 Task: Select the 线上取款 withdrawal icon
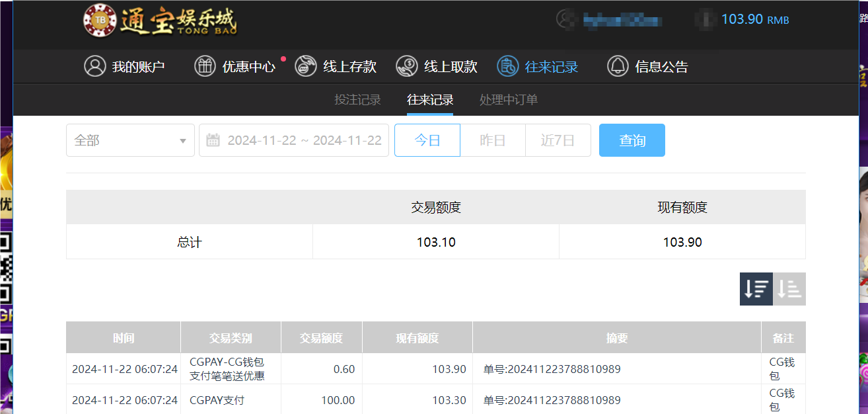[x=406, y=66]
